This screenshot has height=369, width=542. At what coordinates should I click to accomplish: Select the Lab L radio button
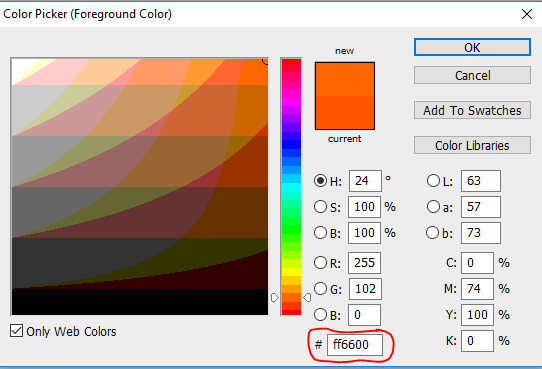433,180
